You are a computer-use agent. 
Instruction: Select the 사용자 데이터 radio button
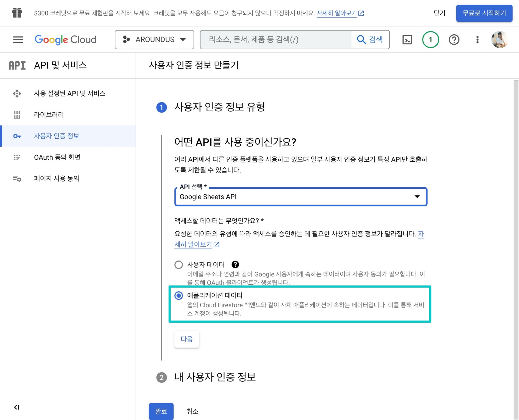pyautogui.click(x=179, y=264)
